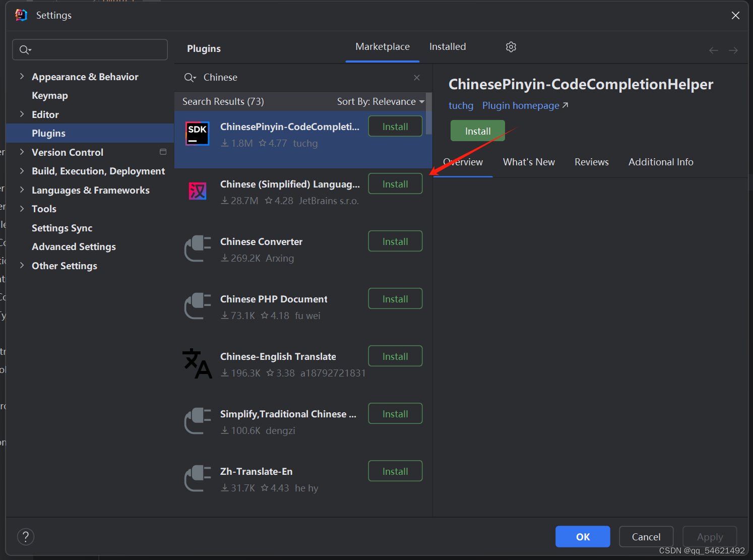
Task: Install Simplify,Traditional Chinese plugin
Action: (x=395, y=414)
